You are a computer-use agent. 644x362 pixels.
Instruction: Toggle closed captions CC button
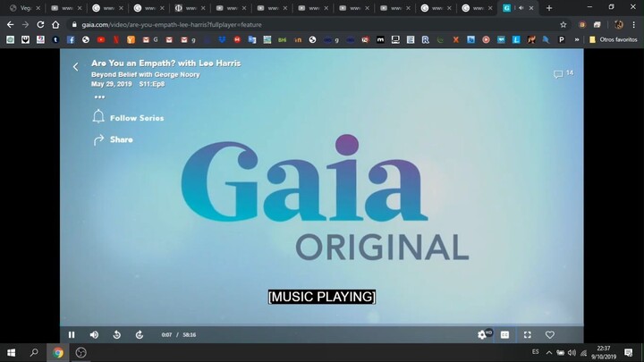click(x=504, y=335)
